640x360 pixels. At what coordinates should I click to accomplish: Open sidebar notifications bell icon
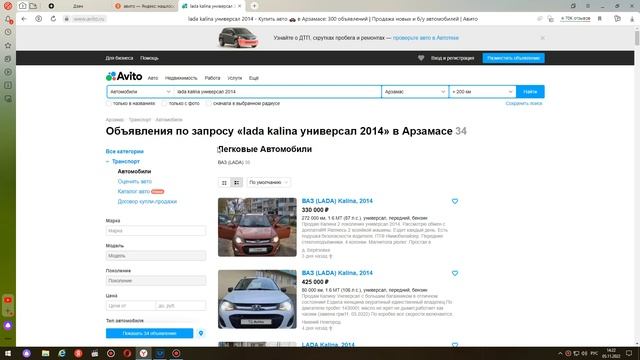[8, 19]
